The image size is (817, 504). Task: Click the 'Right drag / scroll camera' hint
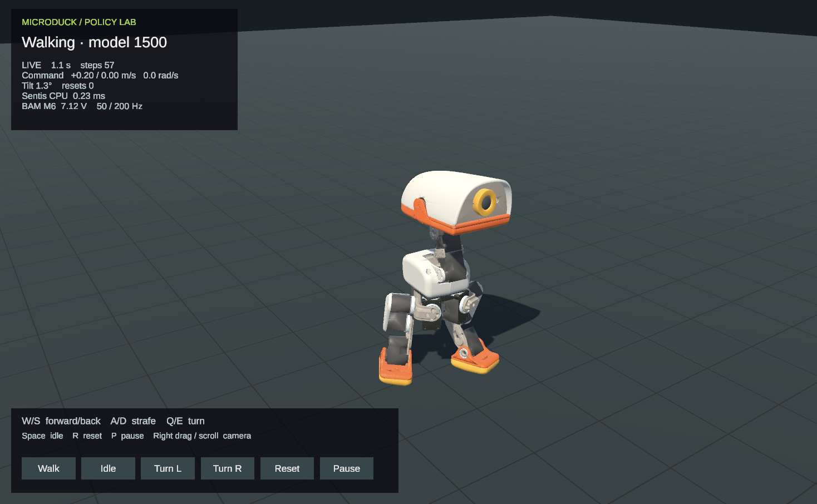pos(202,436)
